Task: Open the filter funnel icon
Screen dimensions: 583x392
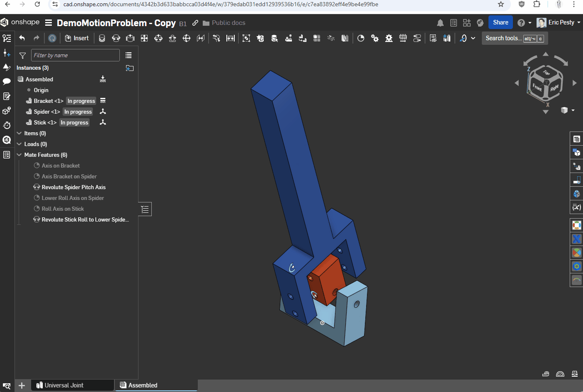Action: pos(23,56)
